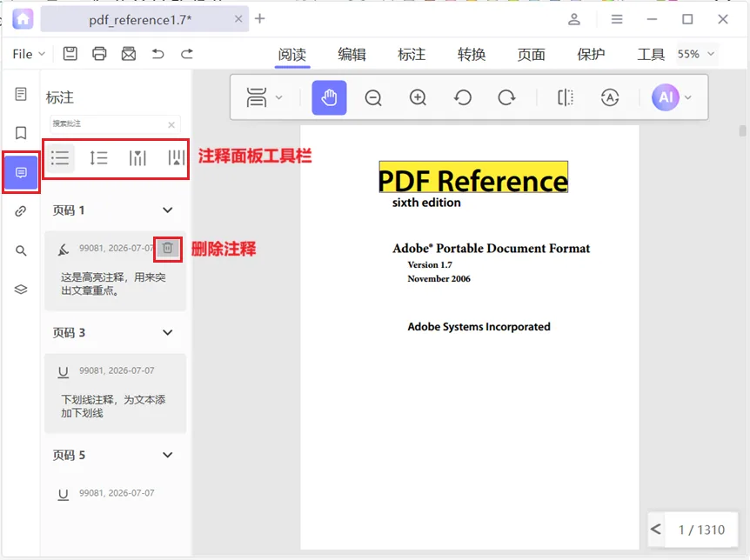This screenshot has height=560, width=750.
Task: Send the document by email using the envelope icon
Action: pyautogui.click(x=128, y=54)
